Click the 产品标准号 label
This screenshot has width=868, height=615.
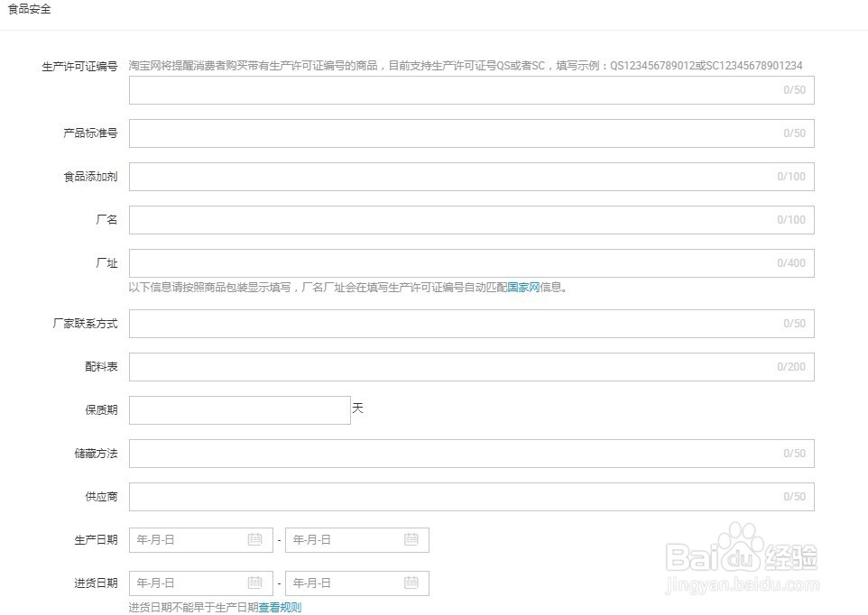pyautogui.click(x=90, y=133)
